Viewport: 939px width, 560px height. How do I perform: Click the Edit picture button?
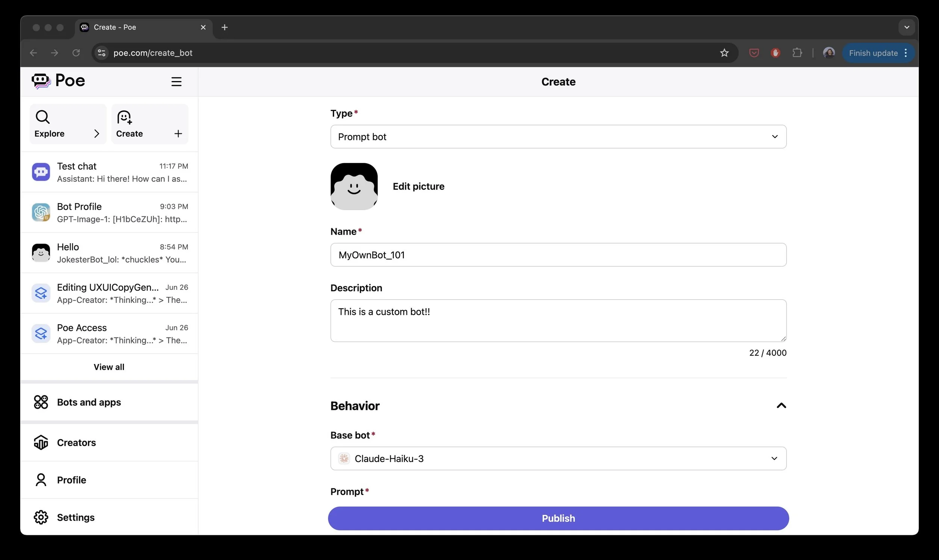coord(418,187)
